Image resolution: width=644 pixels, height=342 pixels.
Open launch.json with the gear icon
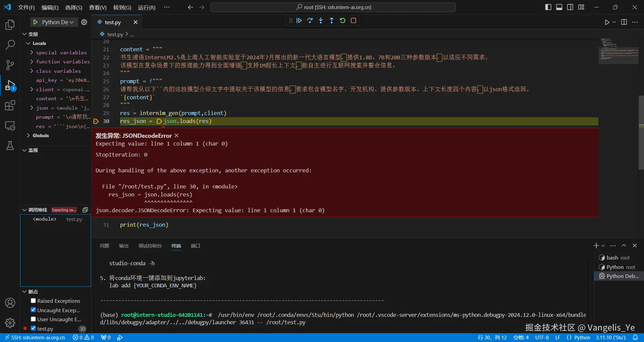84,22
